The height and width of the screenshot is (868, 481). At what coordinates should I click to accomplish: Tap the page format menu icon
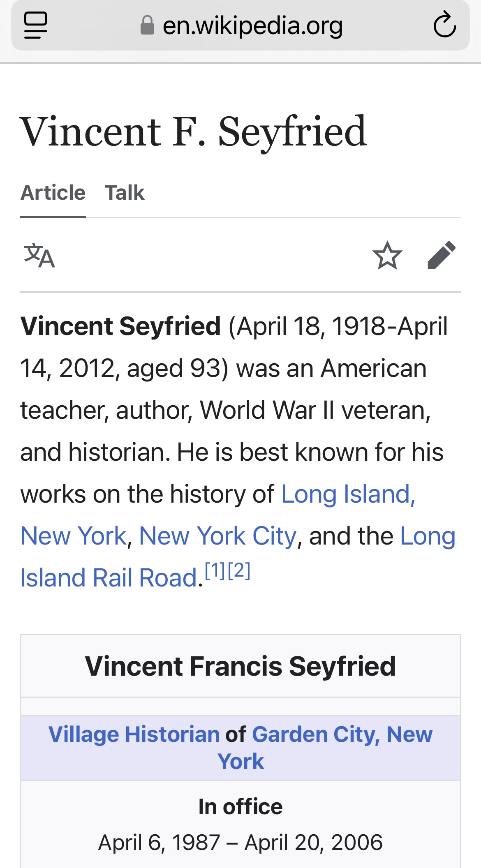[x=36, y=25]
